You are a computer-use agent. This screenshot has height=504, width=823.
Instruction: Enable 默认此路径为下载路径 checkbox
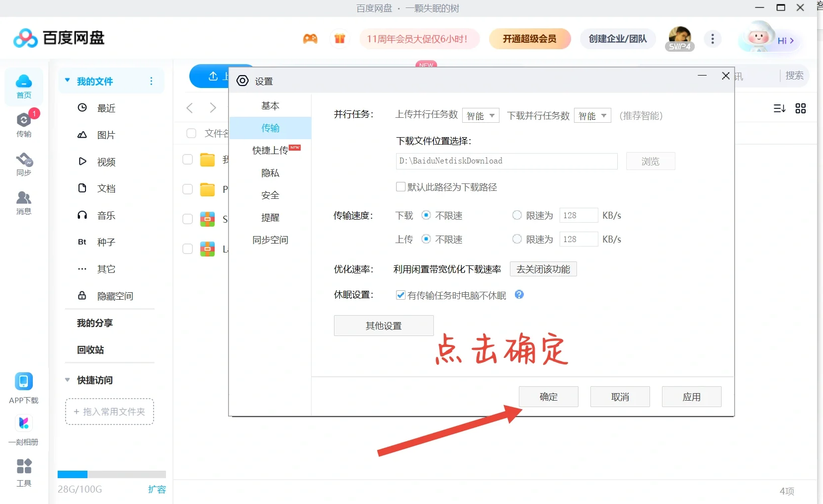401,187
